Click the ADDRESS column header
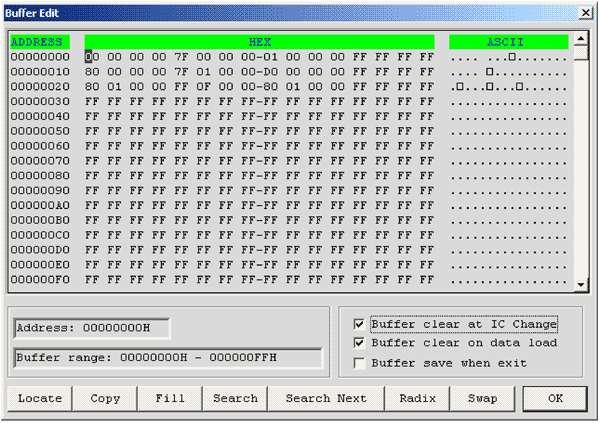Viewport: 600px width, 423px height. coord(37,42)
